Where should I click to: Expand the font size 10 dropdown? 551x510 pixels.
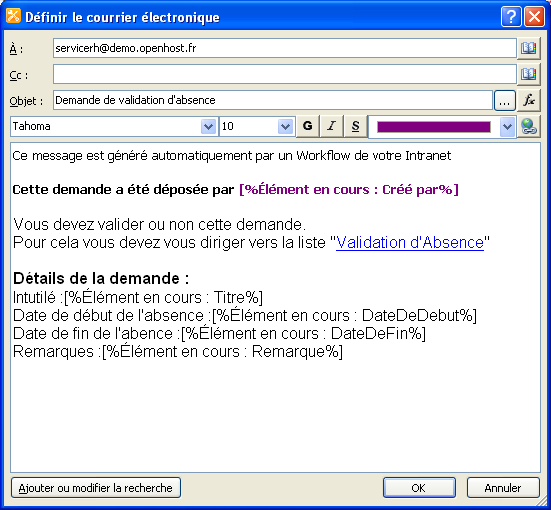pos(285,127)
